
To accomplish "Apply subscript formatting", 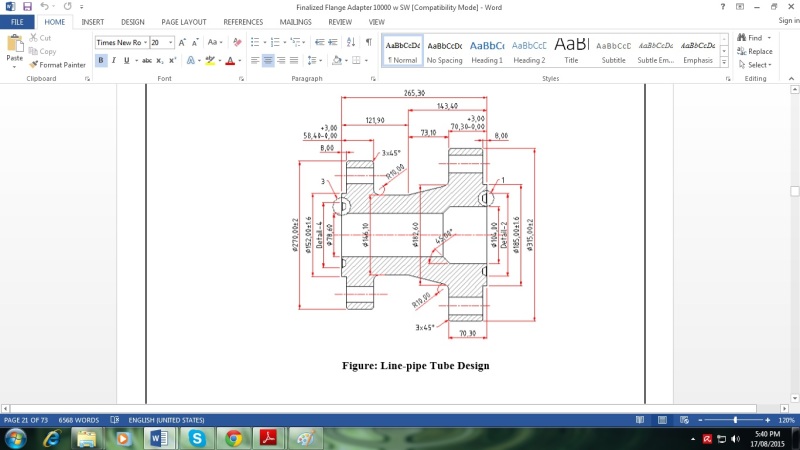I will point(160,60).
